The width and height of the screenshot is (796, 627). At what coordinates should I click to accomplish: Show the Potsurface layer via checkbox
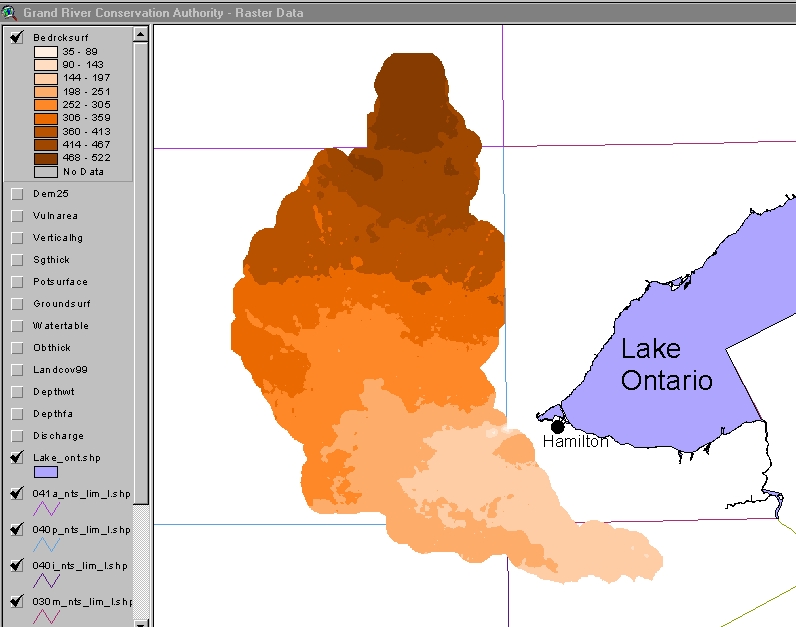[17, 282]
